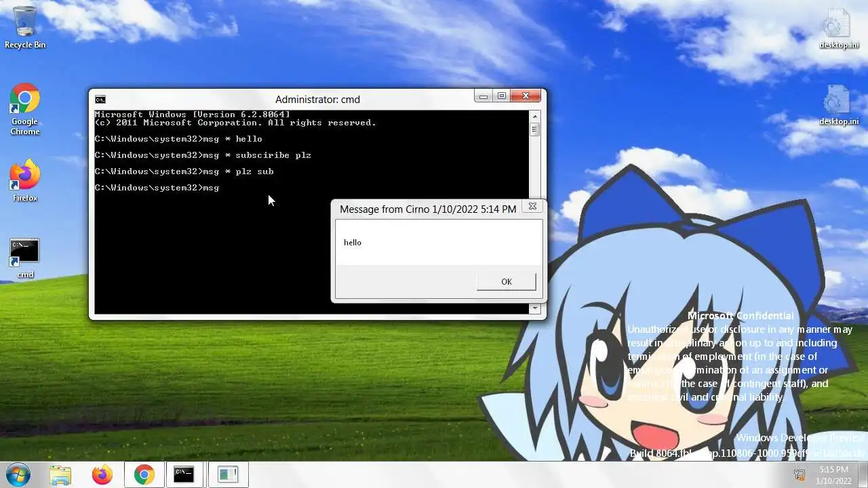This screenshot has height=488, width=868.
Task: Switch to Chrome in the taskbar
Action: click(144, 474)
